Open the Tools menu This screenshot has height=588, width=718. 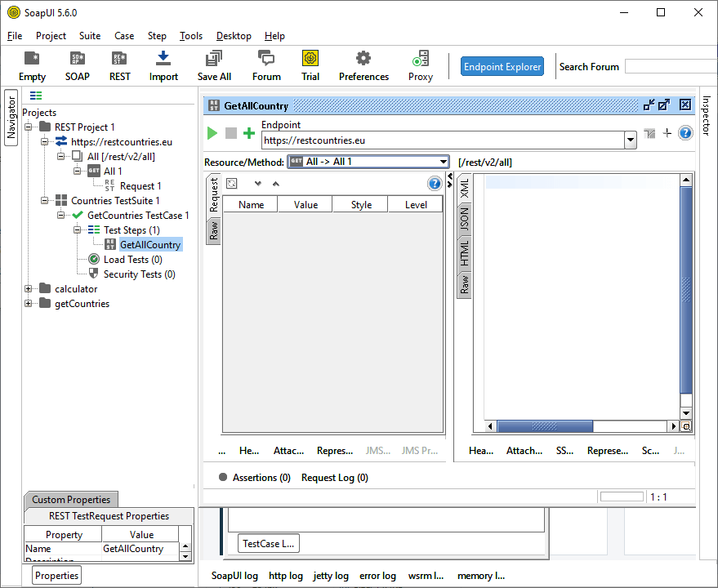(x=191, y=36)
